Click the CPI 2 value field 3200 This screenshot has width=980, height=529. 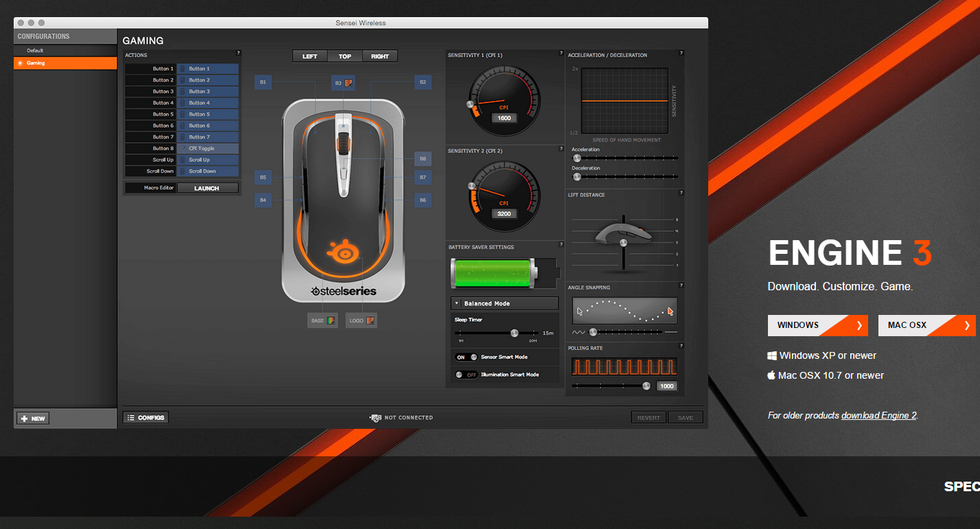point(504,213)
